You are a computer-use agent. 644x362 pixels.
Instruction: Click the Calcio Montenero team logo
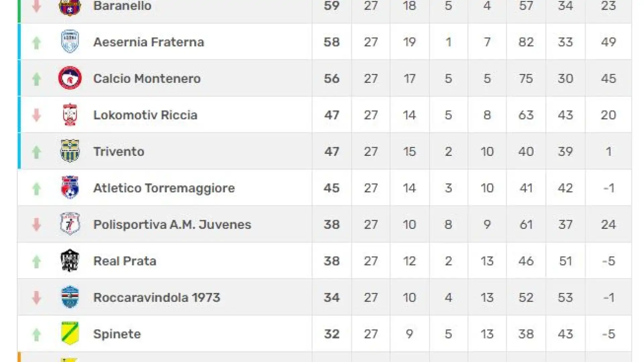(x=70, y=78)
